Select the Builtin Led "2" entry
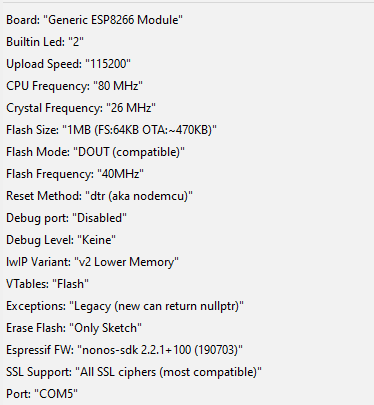The image size is (374, 405). point(187,42)
